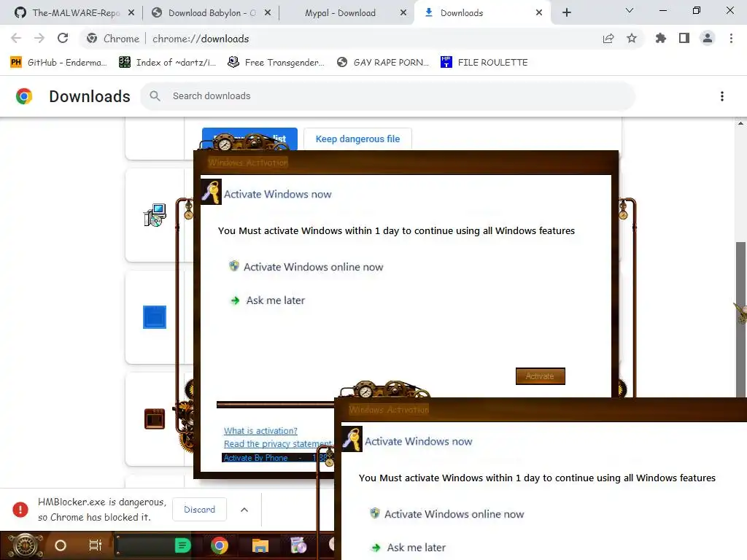Open the Chrome three-dot menu in toolbar
The image size is (747, 560).
[x=731, y=38]
